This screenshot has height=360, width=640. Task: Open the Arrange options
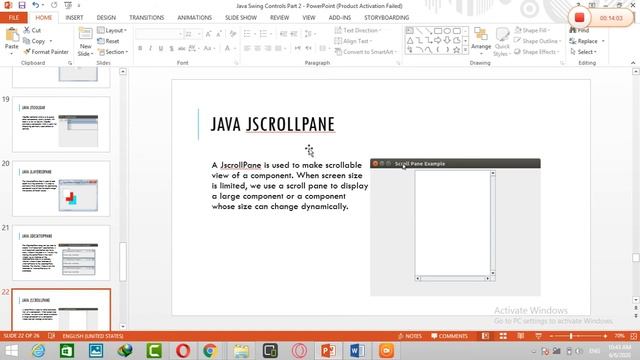(481, 40)
